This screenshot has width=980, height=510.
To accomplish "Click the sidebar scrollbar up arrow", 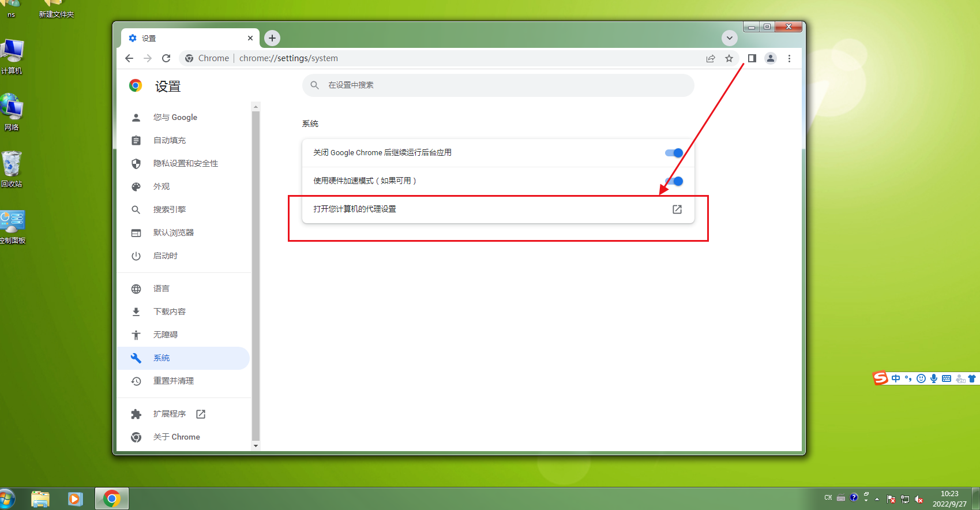I will [256, 107].
